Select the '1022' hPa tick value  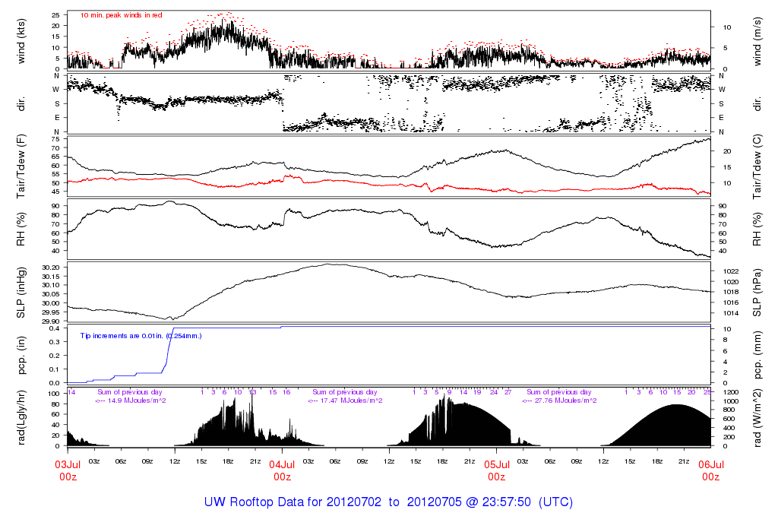731,271
